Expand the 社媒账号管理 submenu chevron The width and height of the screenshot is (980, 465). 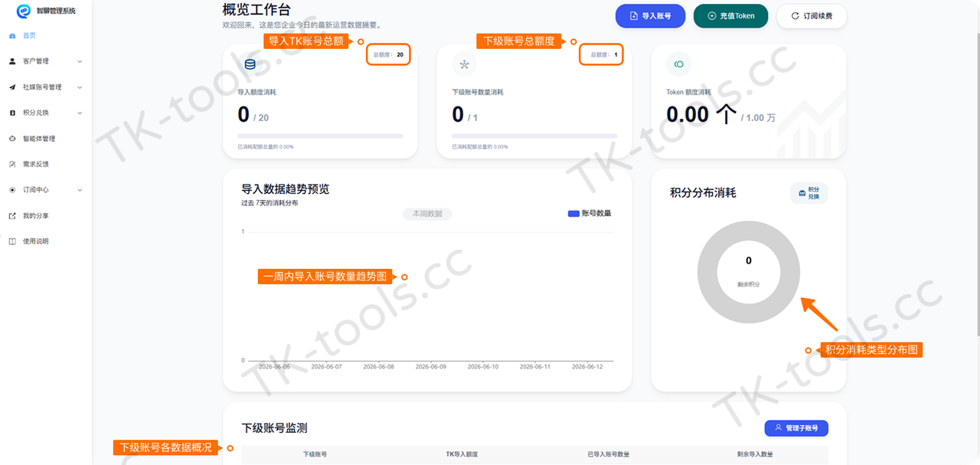tap(80, 87)
